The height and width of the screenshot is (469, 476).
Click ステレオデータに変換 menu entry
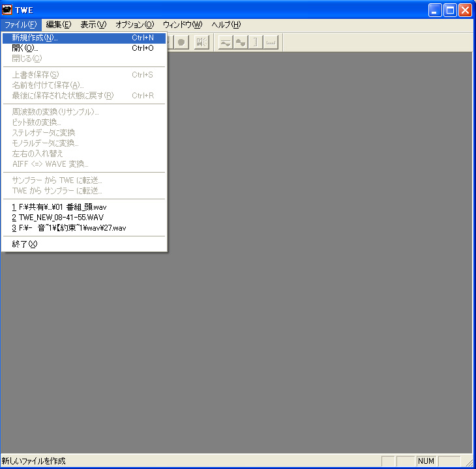click(x=84, y=132)
